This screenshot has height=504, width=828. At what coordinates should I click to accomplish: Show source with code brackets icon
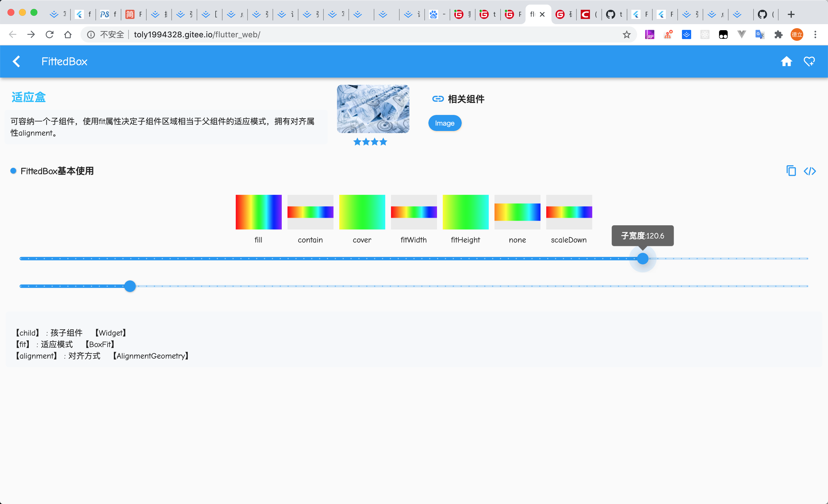810,171
